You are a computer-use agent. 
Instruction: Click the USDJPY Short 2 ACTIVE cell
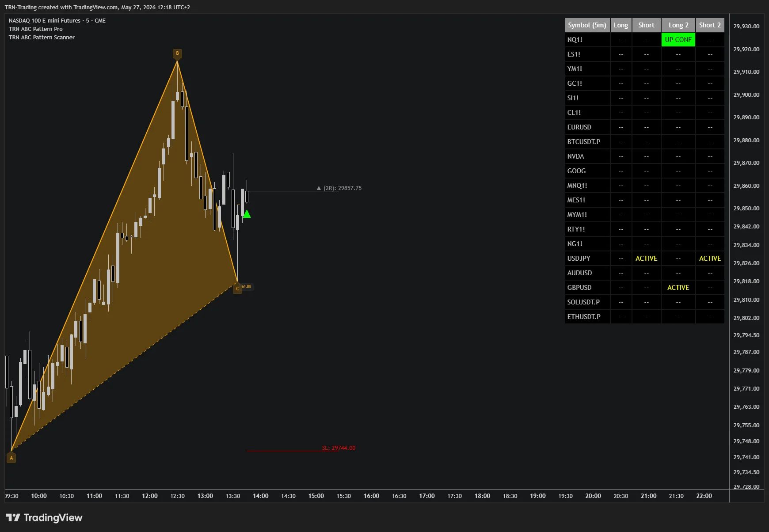[x=710, y=258]
